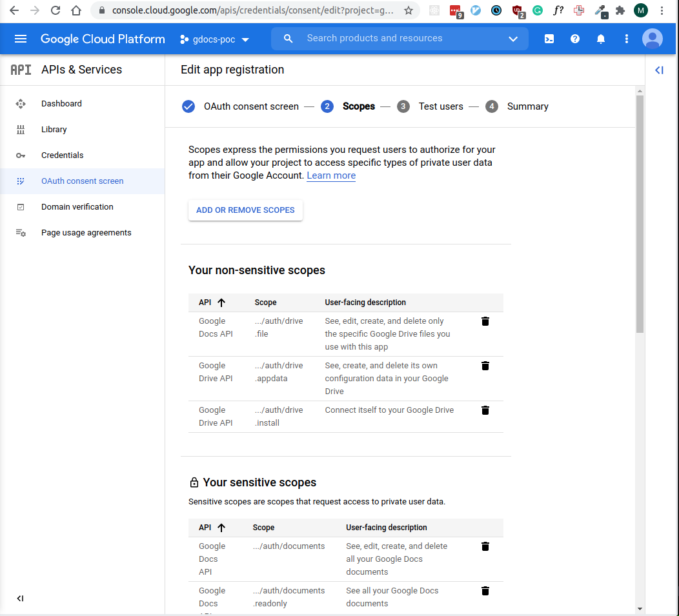Show notifications via the bell icon
This screenshot has height=616, width=679.
click(x=601, y=39)
